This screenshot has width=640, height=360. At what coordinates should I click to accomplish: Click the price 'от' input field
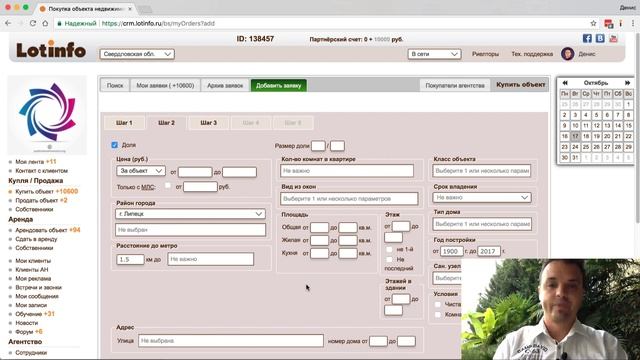195,172
